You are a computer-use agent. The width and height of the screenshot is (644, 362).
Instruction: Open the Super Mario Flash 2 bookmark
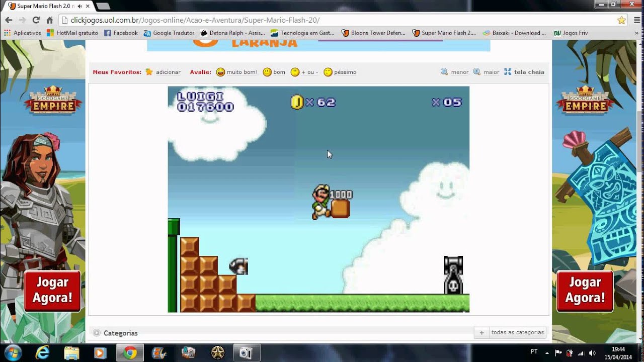[x=444, y=33]
